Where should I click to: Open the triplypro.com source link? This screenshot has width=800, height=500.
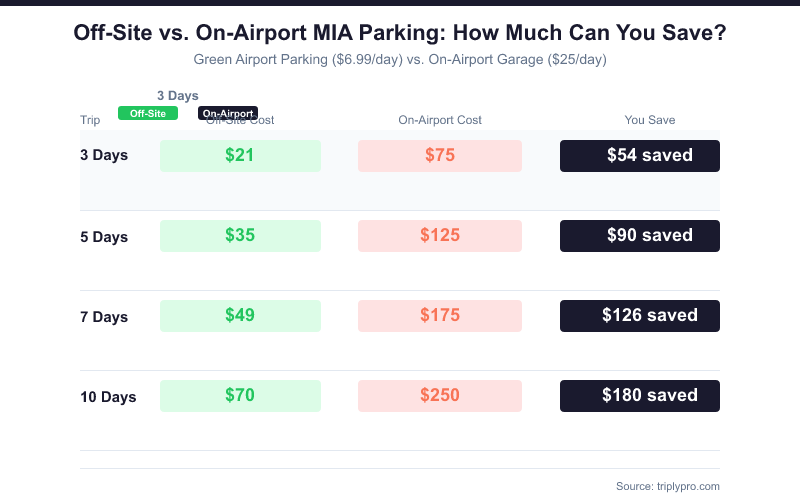668,486
